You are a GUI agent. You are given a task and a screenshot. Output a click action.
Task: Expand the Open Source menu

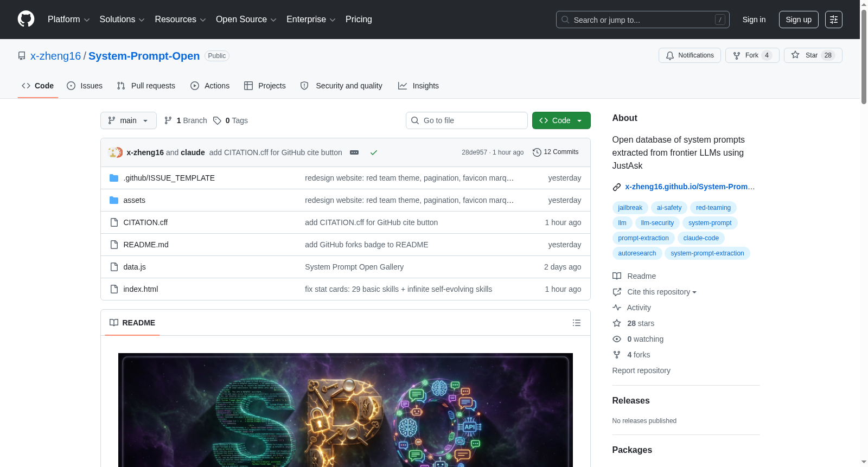(x=246, y=20)
